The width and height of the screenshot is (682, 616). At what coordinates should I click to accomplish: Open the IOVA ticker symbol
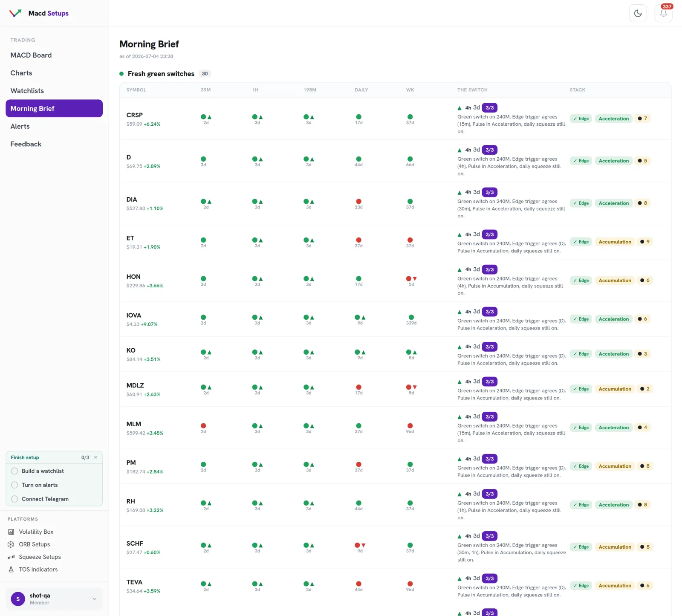pos(134,315)
